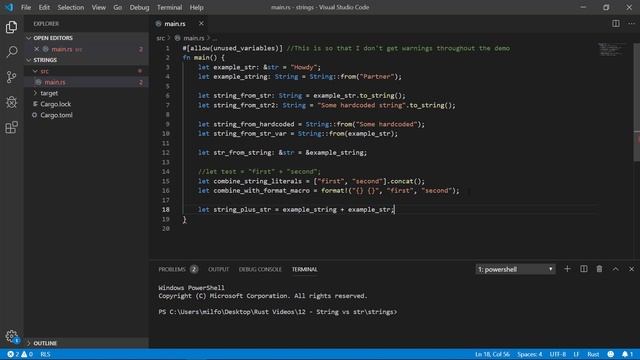
Task: Open the Edit menu
Action: pyautogui.click(x=44, y=7)
